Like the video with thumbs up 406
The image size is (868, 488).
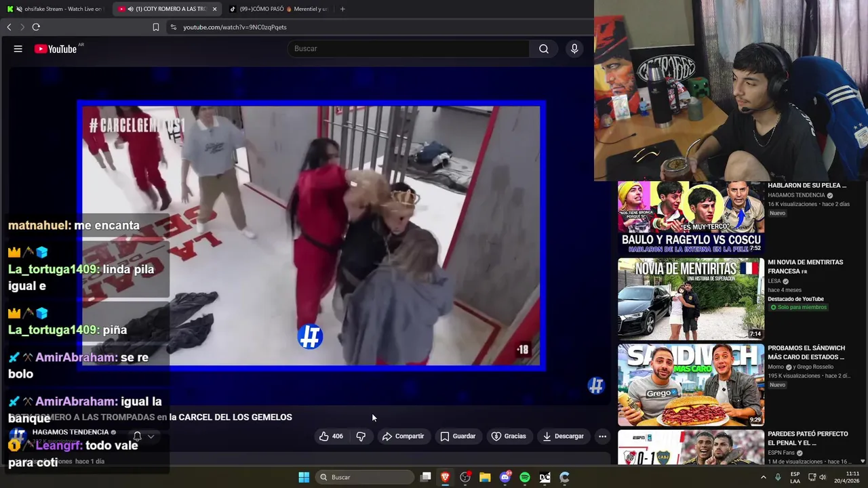click(331, 436)
